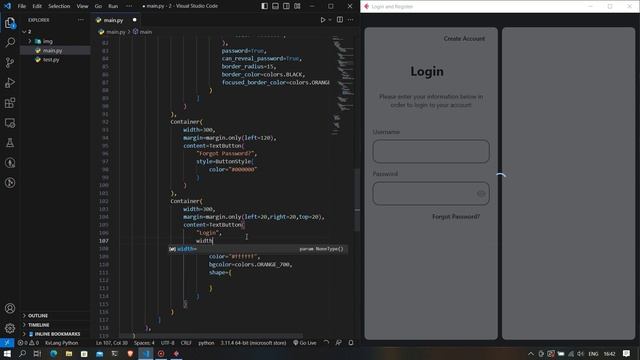Click Ln 107, Col 30 status item

click(x=112, y=343)
